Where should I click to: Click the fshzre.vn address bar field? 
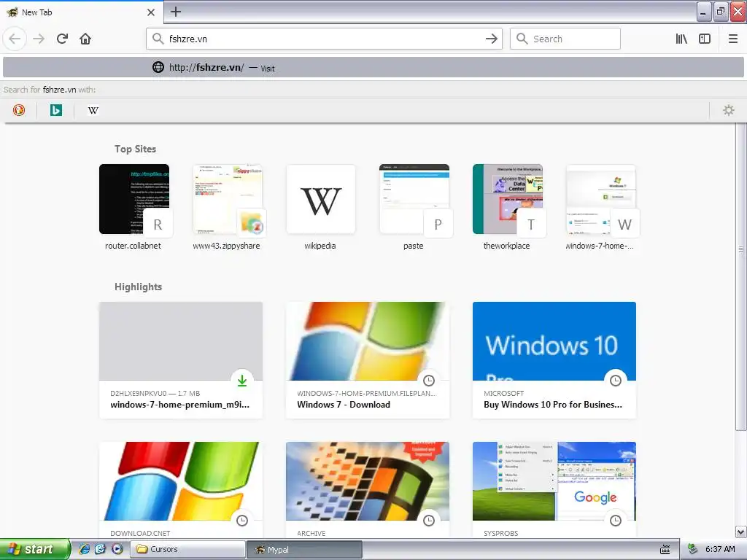point(324,39)
